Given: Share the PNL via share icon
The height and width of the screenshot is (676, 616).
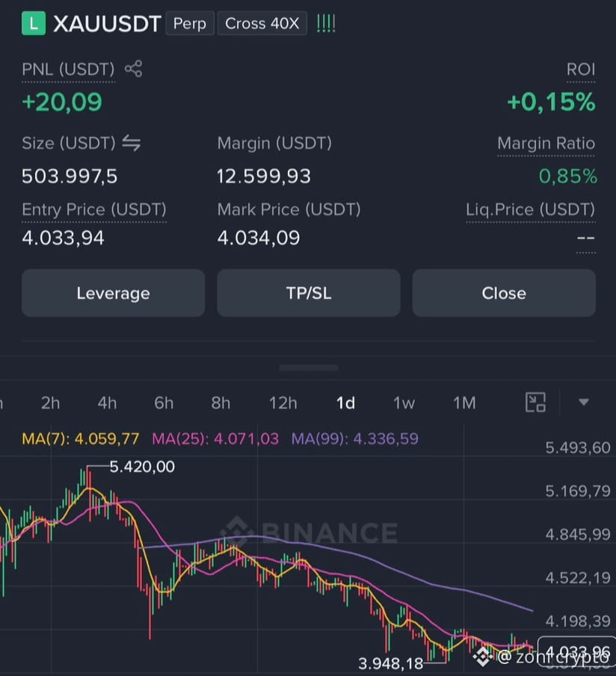Looking at the screenshot, I should coord(133,69).
